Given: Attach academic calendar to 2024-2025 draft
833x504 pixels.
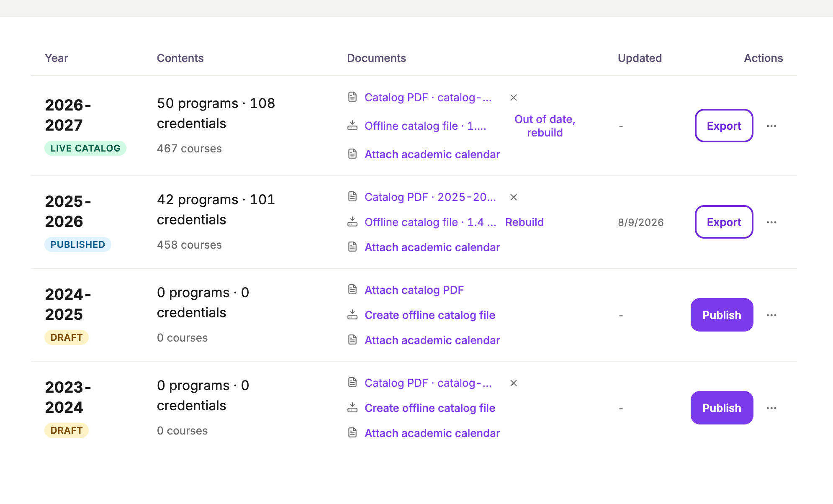Looking at the screenshot, I should pyautogui.click(x=432, y=340).
